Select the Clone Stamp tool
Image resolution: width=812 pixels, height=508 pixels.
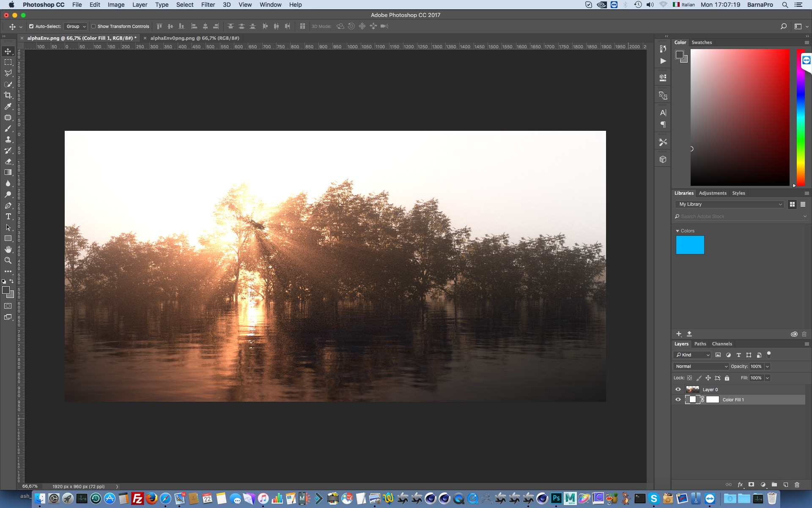coord(8,139)
